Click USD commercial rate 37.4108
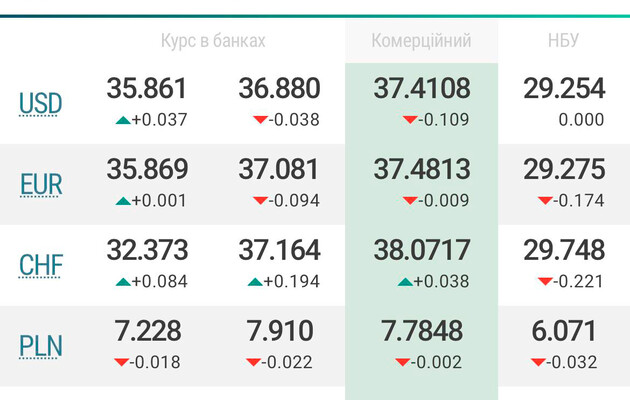 coord(421,88)
